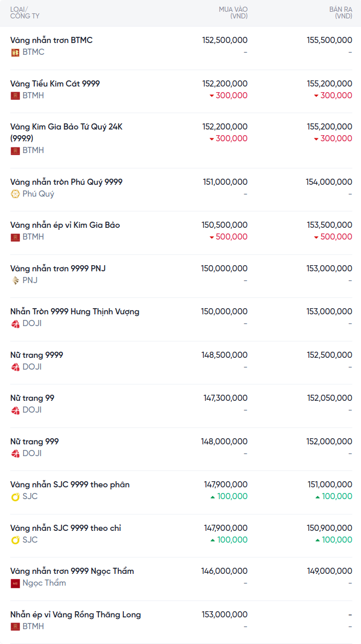Select Vàng nhẫn tròn Phú Quý 9999 title
The height and width of the screenshot is (644, 361).
[x=67, y=182]
